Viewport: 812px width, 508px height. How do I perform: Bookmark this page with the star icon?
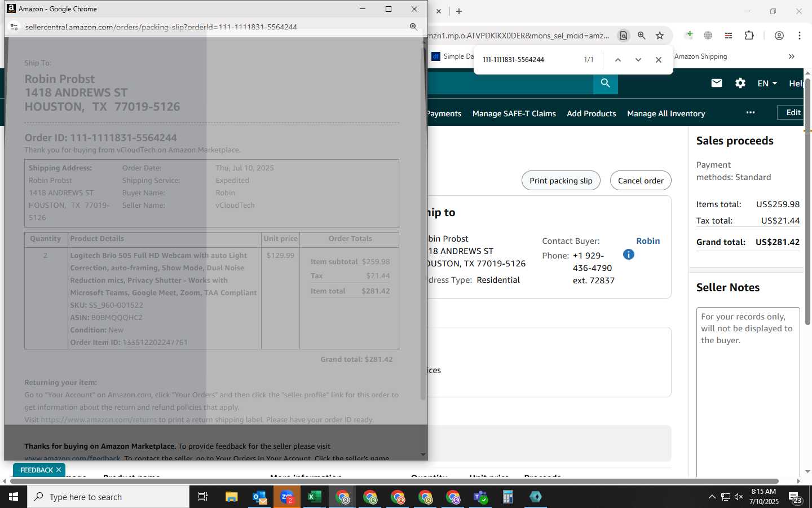point(660,36)
